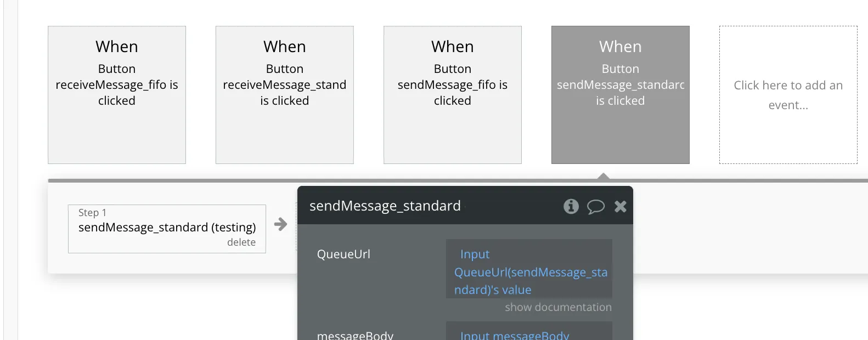The height and width of the screenshot is (340, 868).
Task: Edit the QueueUrl dynamic value expression
Action: (529, 271)
